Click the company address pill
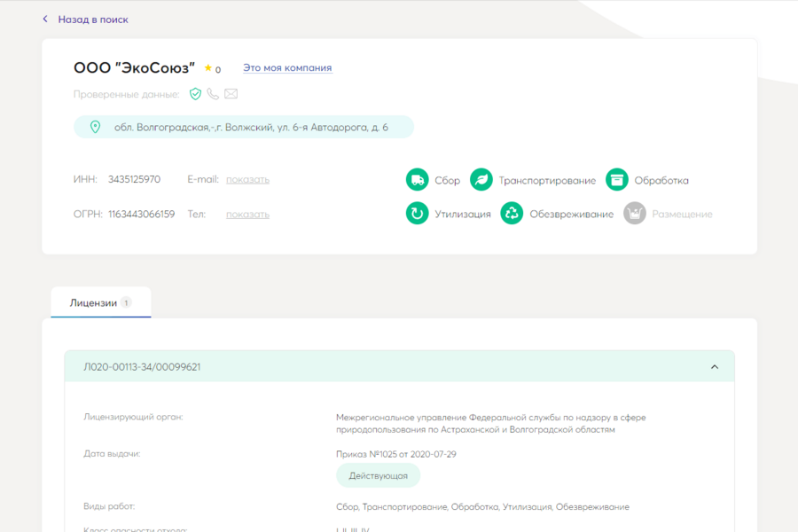Image resolution: width=798 pixels, height=532 pixels. coord(244,127)
